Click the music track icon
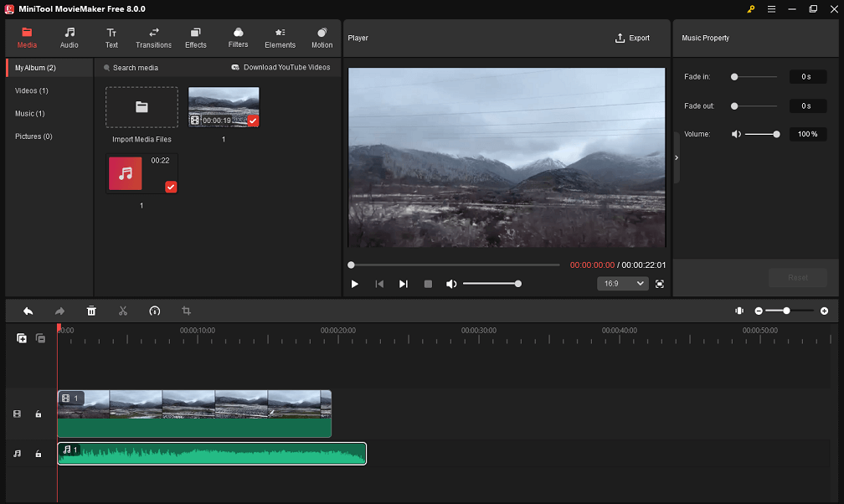 pos(18,454)
